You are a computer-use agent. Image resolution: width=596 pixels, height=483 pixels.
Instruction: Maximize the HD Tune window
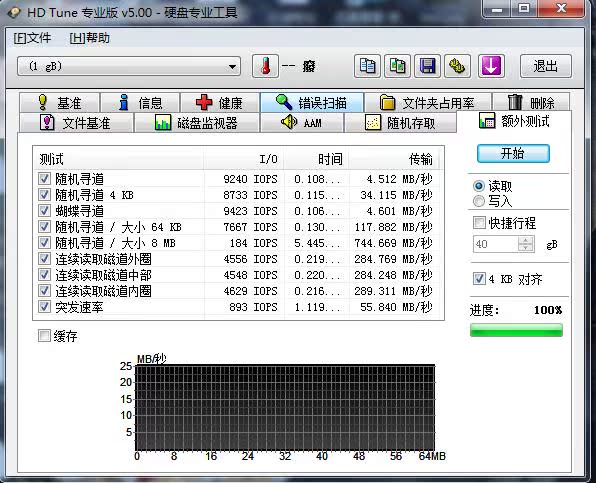[524, 8]
